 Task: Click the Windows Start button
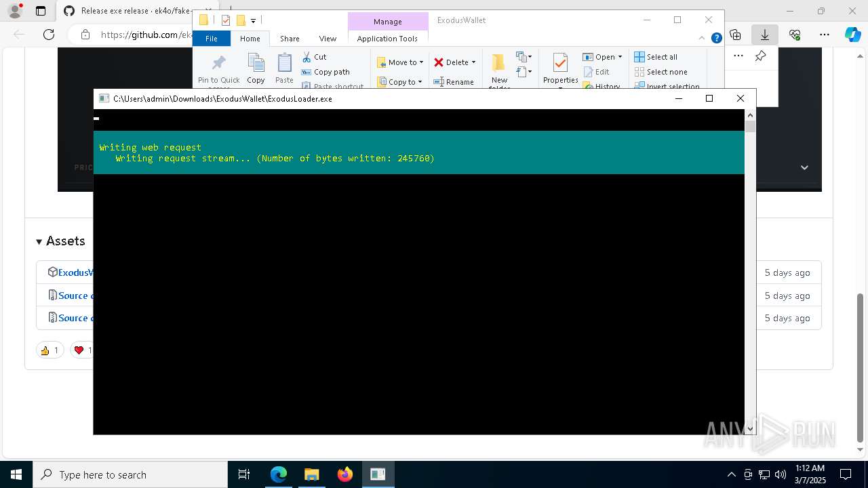[x=16, y=474]
